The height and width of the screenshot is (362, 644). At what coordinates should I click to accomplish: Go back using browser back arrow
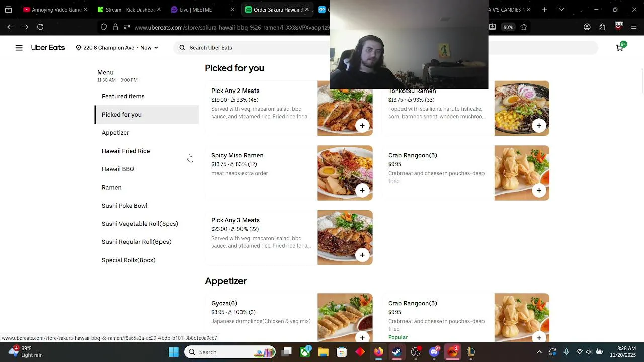[x=10, y=27]
